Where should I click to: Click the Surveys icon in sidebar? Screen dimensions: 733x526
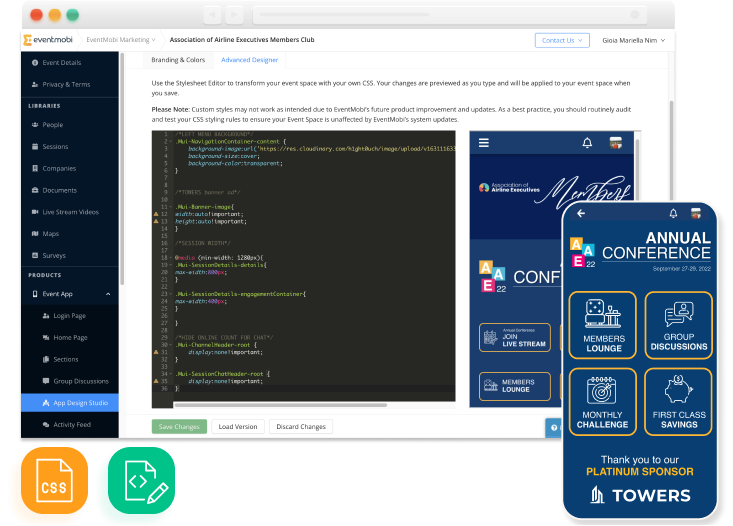35,255
